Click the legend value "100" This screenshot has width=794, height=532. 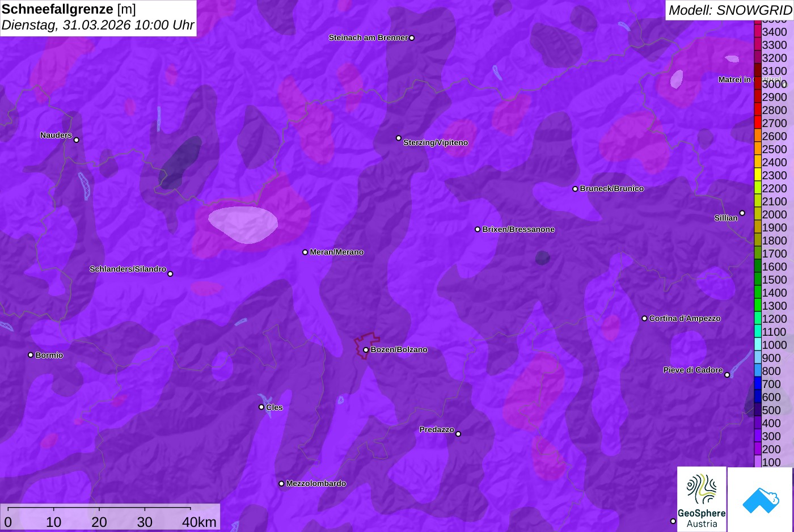pyautogui.click(x=771, y=462)
